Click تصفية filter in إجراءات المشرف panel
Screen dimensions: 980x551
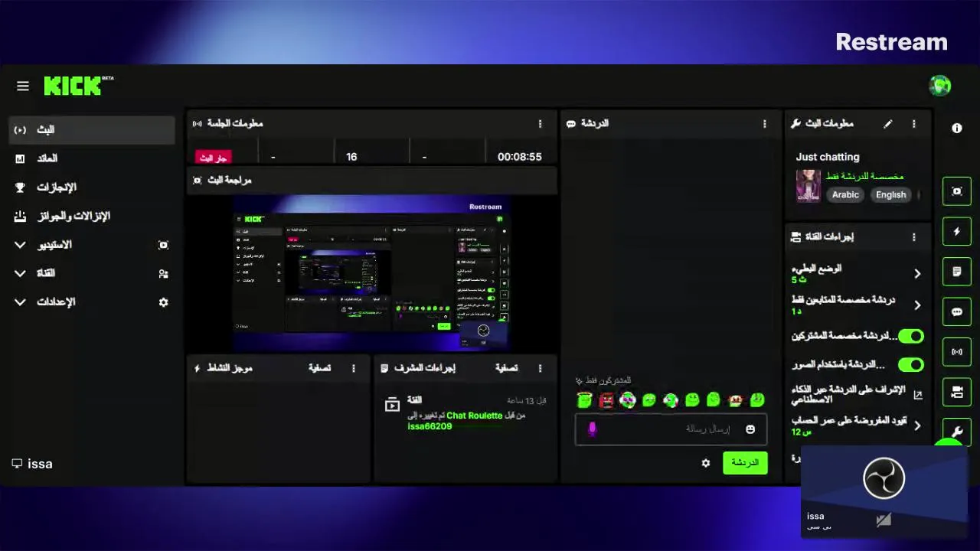[506, 368]
